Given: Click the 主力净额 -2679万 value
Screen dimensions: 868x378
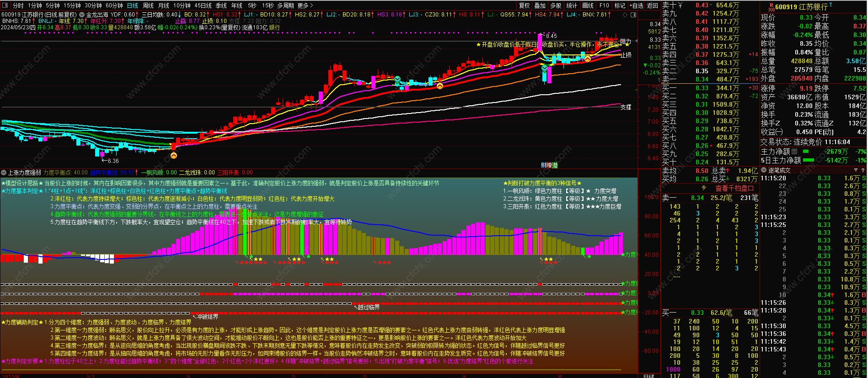Looking at the screenshot, I should point(837,151).
